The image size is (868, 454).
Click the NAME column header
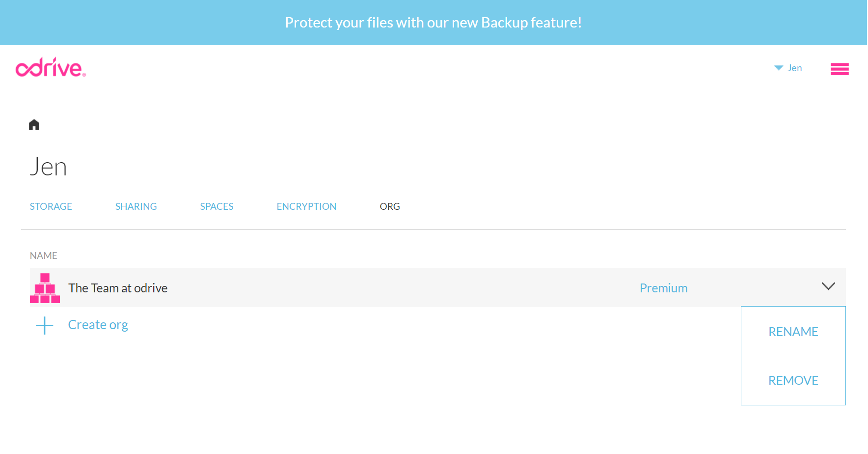pos(44,256)
